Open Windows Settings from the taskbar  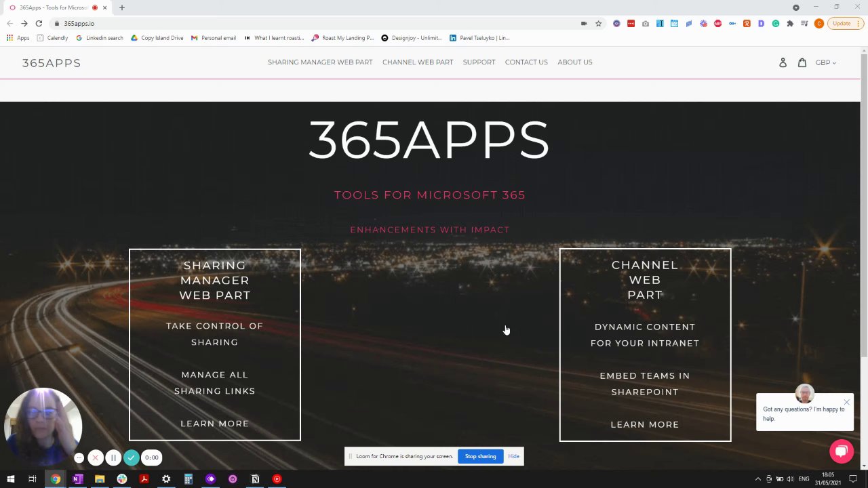166,479
